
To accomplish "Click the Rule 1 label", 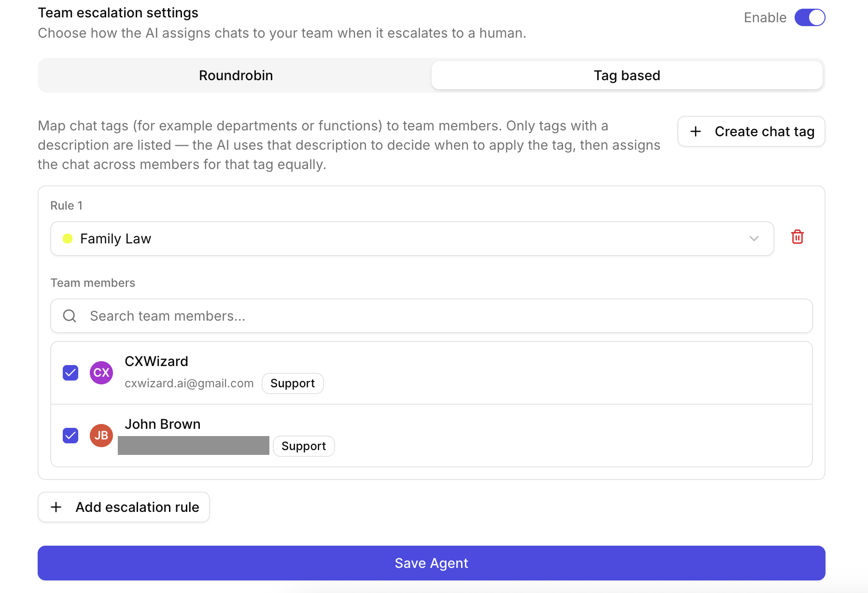I will [x=67, y=206].
